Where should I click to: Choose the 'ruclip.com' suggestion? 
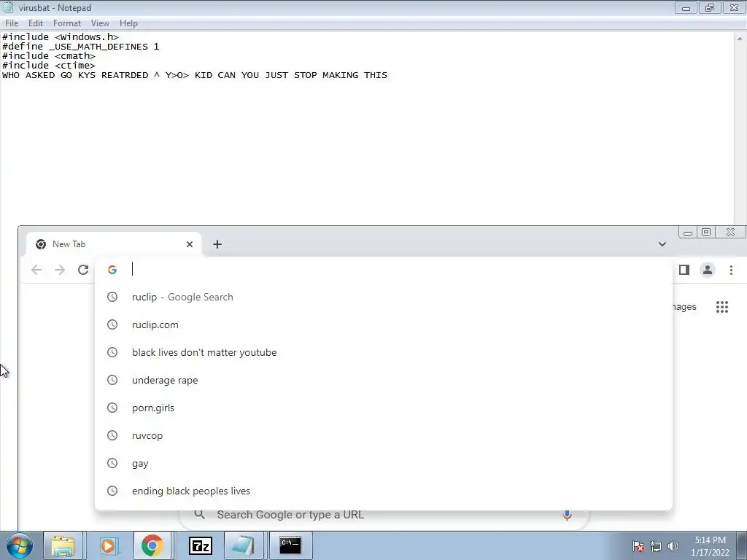coord(384,324)
